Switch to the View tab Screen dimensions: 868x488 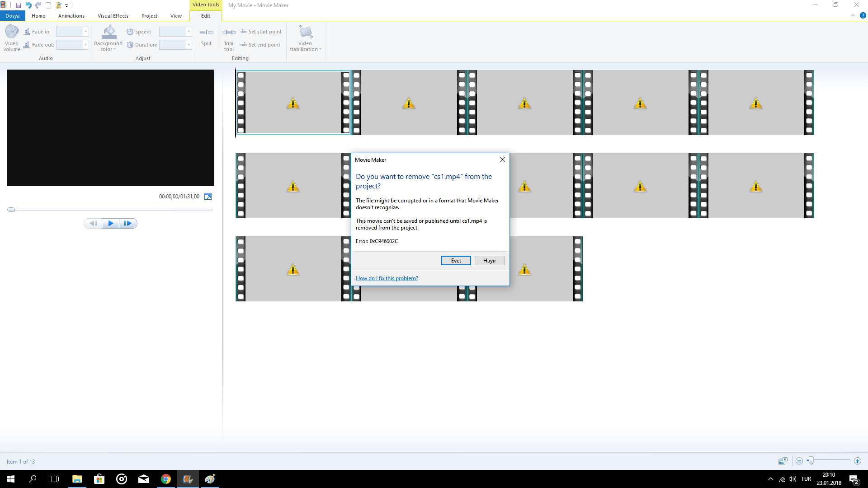(x=176, y=16)
